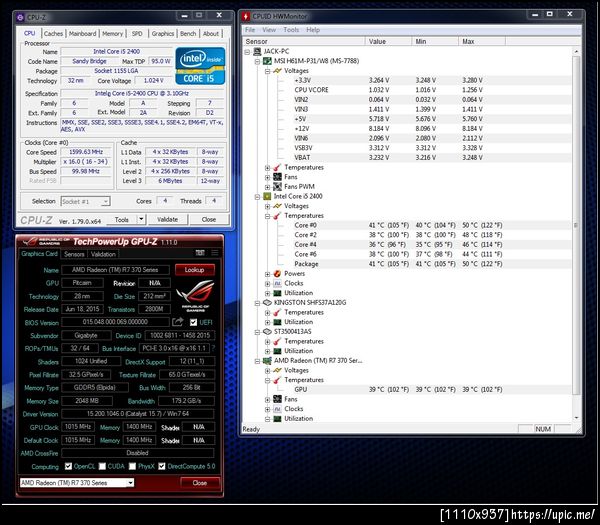
Task: Click the HWMonitor vertical scrollbar thumb
Action: click(x=576, y=225)
